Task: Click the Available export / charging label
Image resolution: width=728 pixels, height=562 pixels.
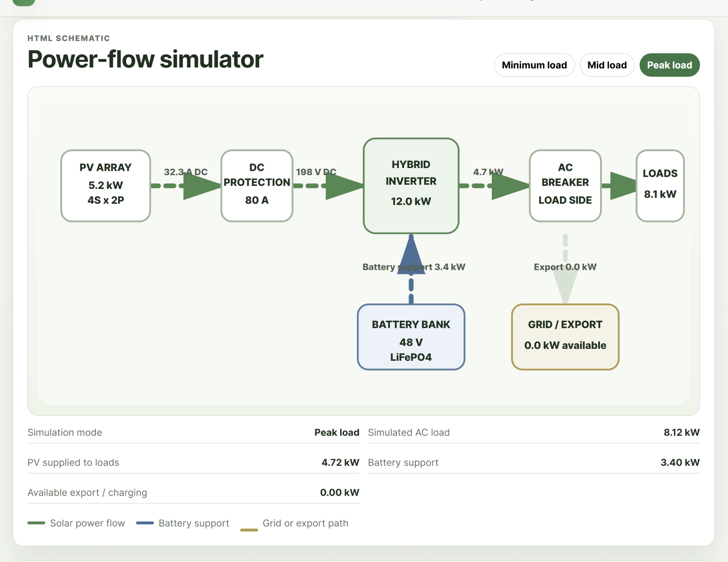Action: pos(87,493)
